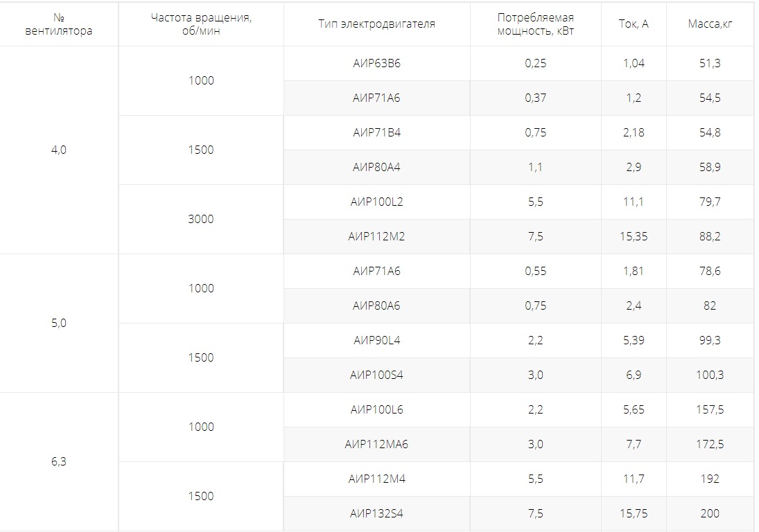Select fan number 4,0 cell
759x532 pixels.
[58, 150]
